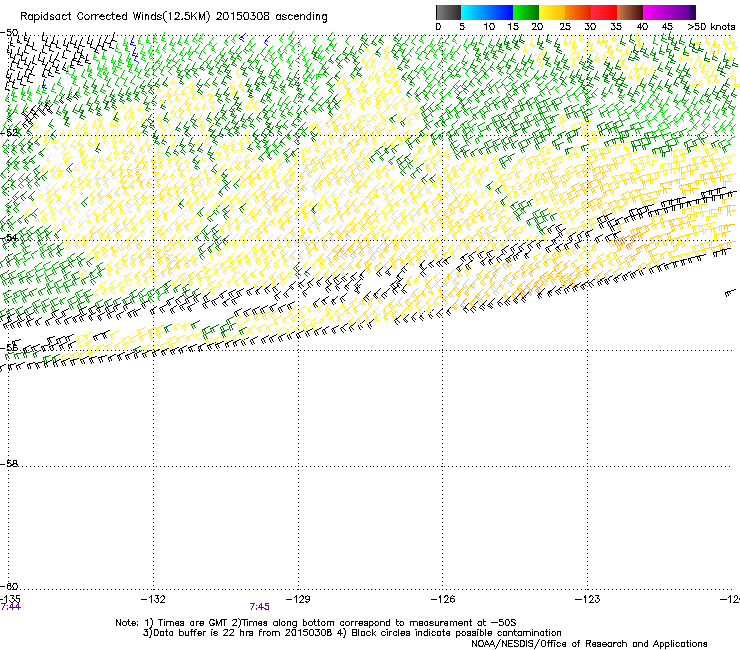Click the -135 longitude axis label
Viewport: 740px width, 650px height.
(x=10, y=599)
